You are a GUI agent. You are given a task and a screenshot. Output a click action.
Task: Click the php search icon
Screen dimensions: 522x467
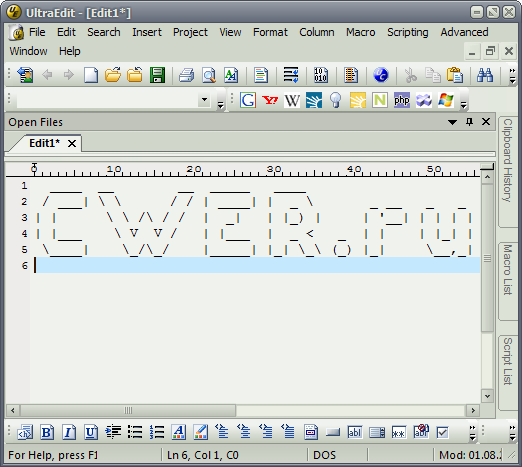coord(402,100)
